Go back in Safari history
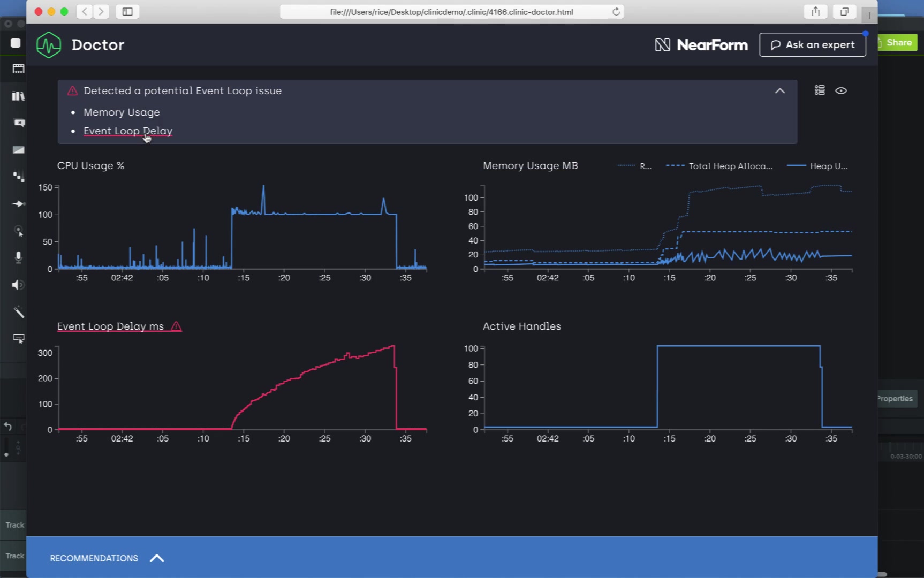Viewport: 924px width, 578px height. point(85,11)
